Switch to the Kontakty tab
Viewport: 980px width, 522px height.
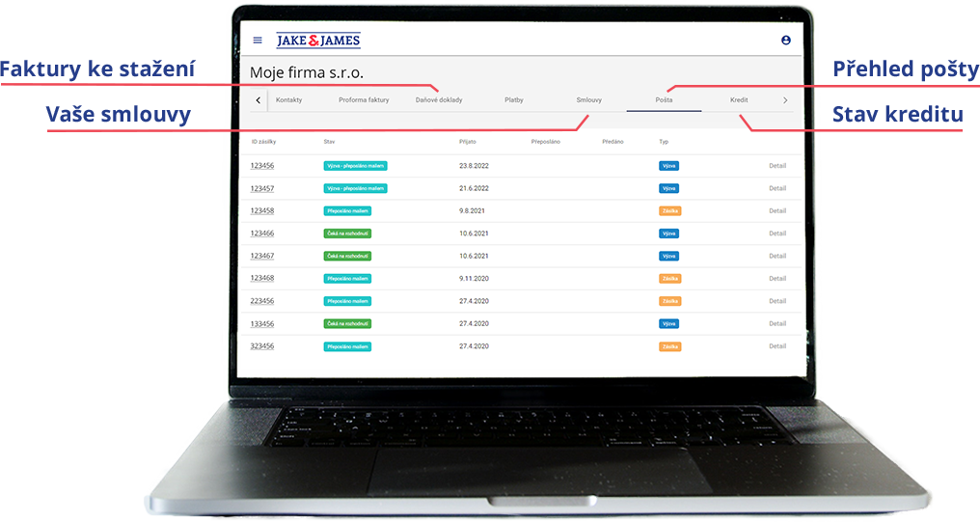pyautogui.click(x=289, y=100)
